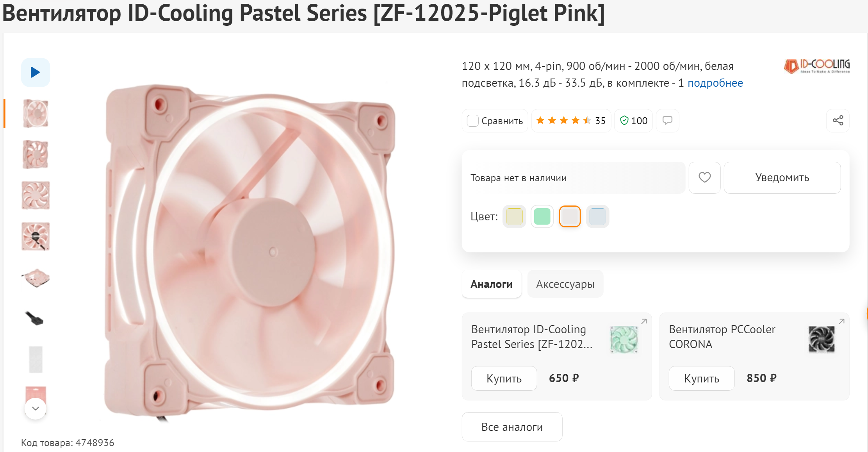Click the ID-Cooling brand logo
The image size is (868, 452).
[817, 66]
